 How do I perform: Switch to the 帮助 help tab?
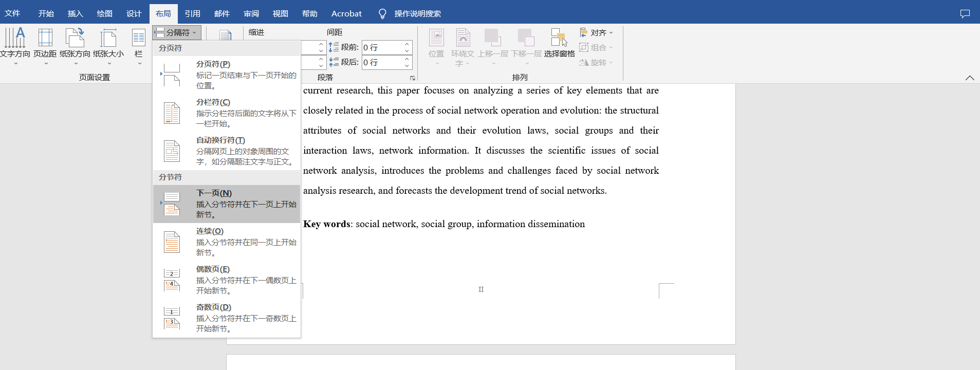click(310, 13)
